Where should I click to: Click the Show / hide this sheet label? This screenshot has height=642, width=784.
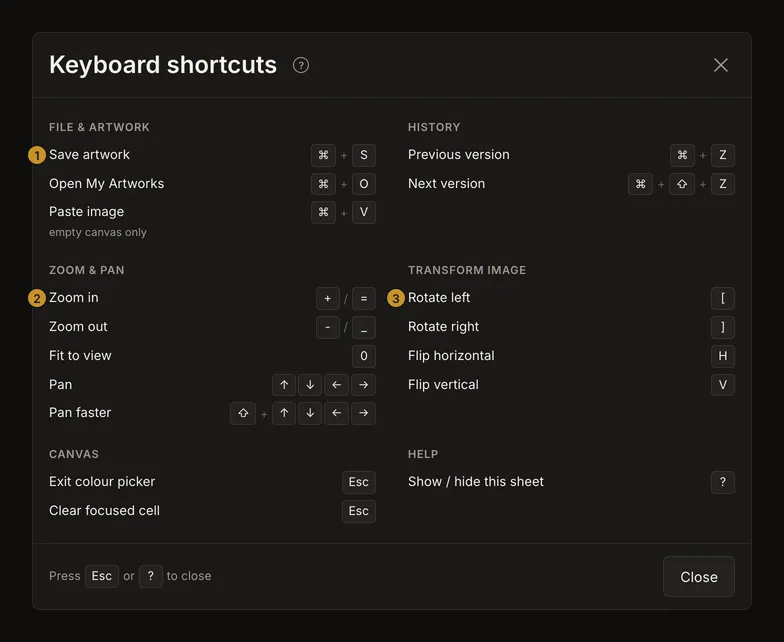point(476,482)
